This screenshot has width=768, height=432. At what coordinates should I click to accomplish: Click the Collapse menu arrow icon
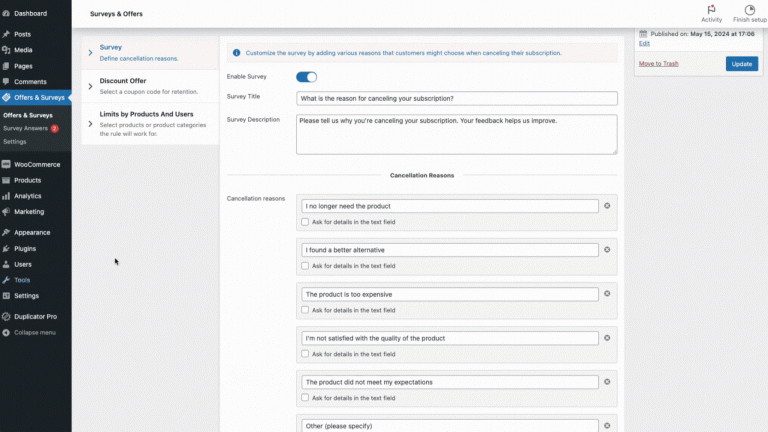[x=6, y=333]
